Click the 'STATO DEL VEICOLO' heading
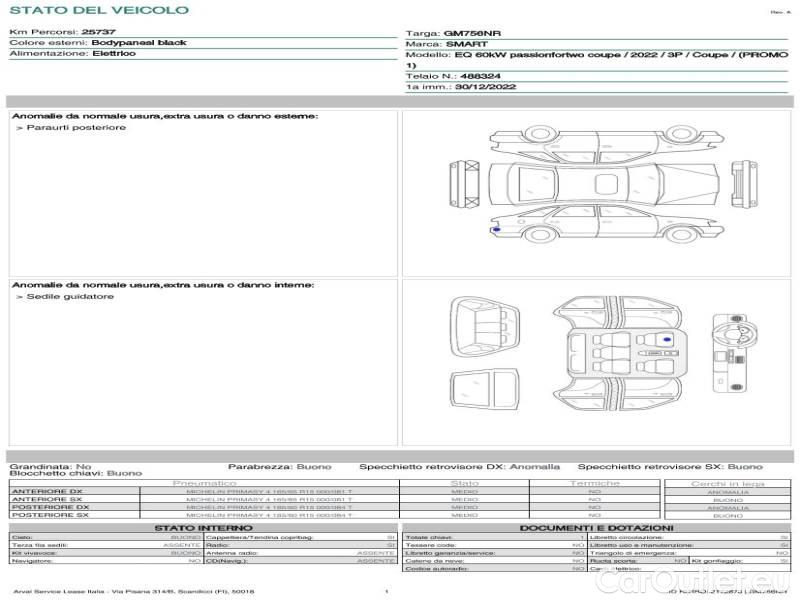Viewport: 800px width, 600px height. (99, 10)
